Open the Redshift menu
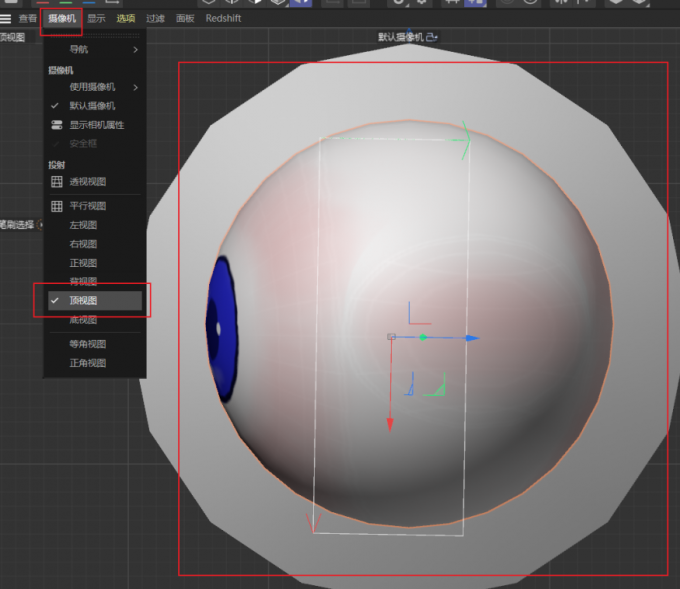The width and height of the screenshot is (680, 589). 223,19
